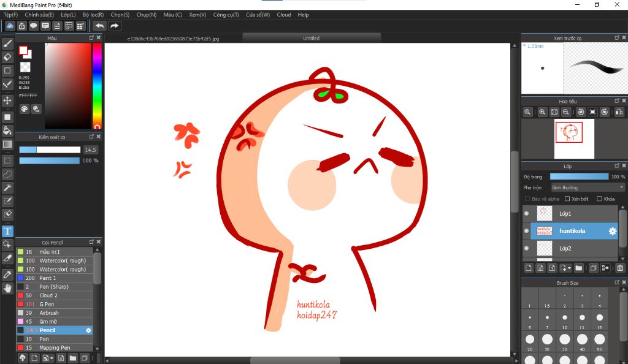Open the Pha trộn blend mode dropdown
Screen dimensions: 628x364
coord(588,188)
